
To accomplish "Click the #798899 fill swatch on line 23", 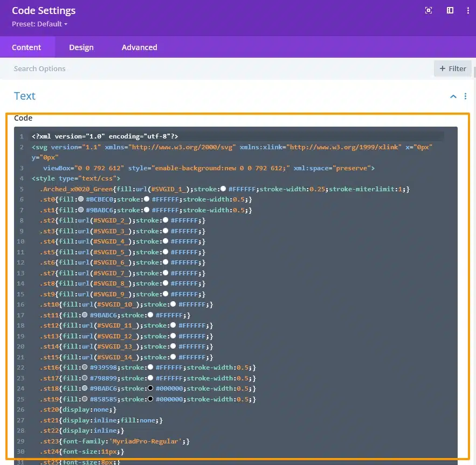I will (85, 378).
